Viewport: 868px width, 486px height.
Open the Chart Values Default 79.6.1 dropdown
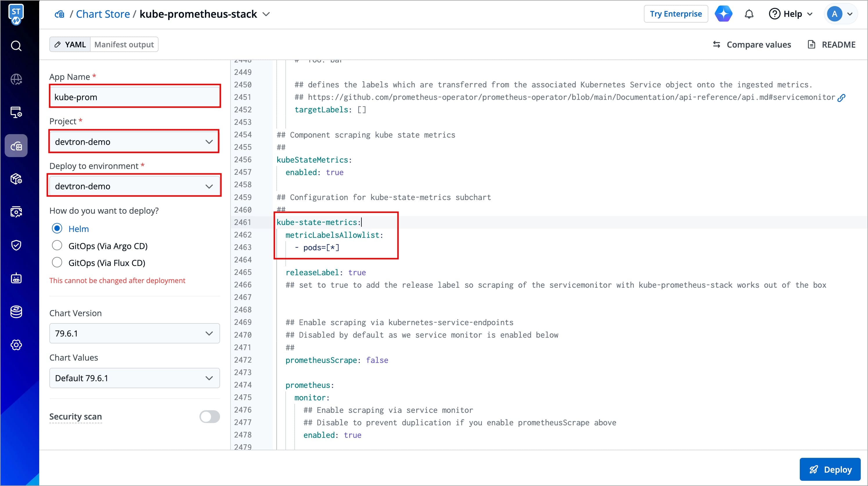[134, 378]
